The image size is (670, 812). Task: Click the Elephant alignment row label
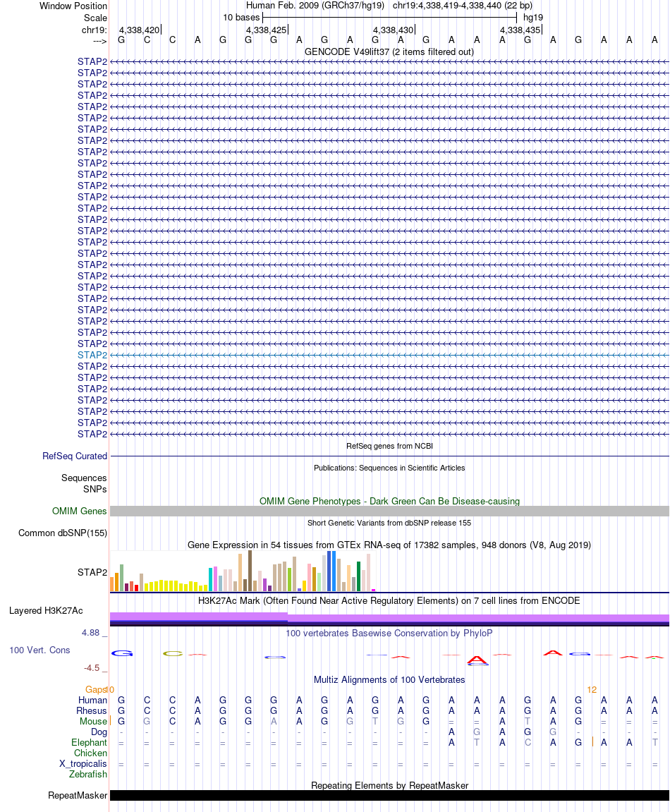(89, 743)
